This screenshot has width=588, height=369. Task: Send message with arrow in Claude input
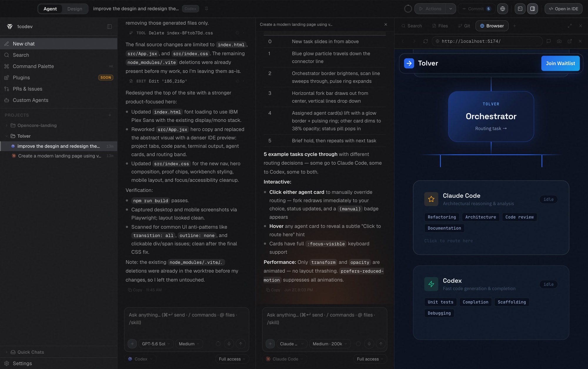381,344
